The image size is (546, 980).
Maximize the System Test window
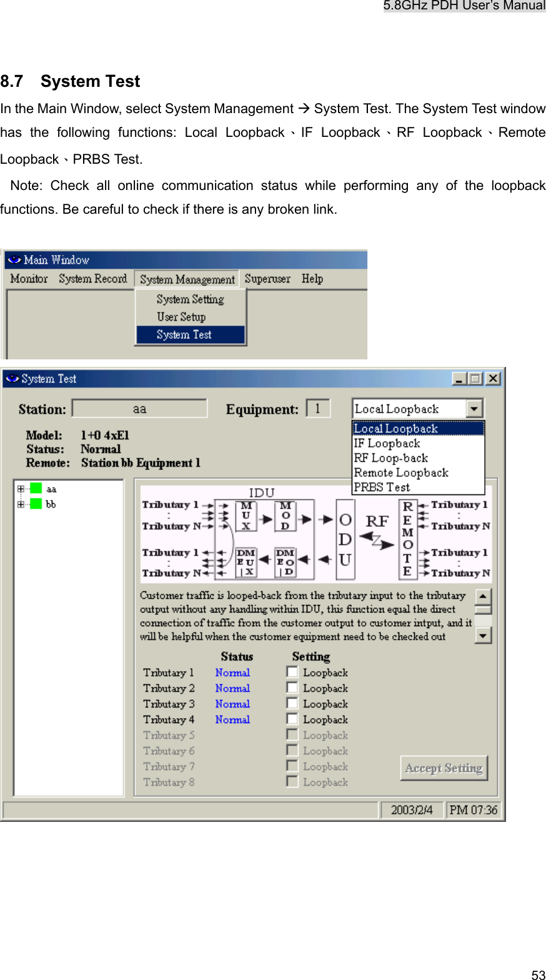(x=475, y=379)
